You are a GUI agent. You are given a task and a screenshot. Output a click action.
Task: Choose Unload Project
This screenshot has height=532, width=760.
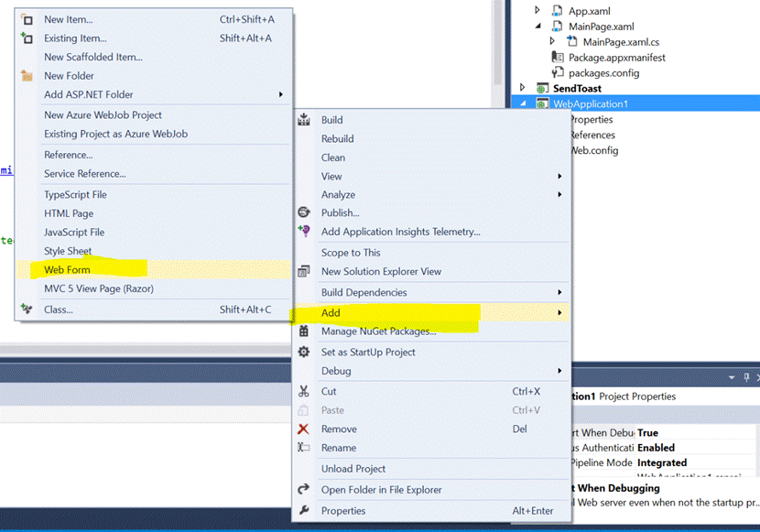pos(431,469)
